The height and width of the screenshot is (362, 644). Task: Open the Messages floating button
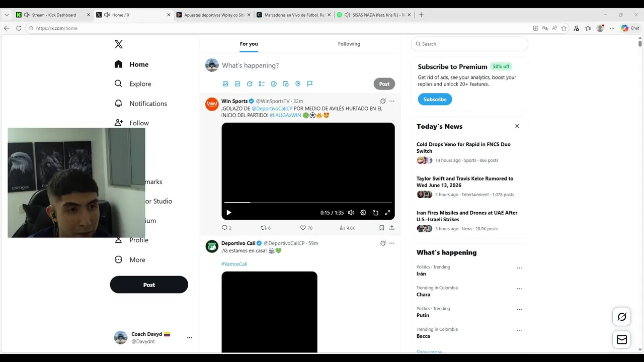[x=622, y=340]
